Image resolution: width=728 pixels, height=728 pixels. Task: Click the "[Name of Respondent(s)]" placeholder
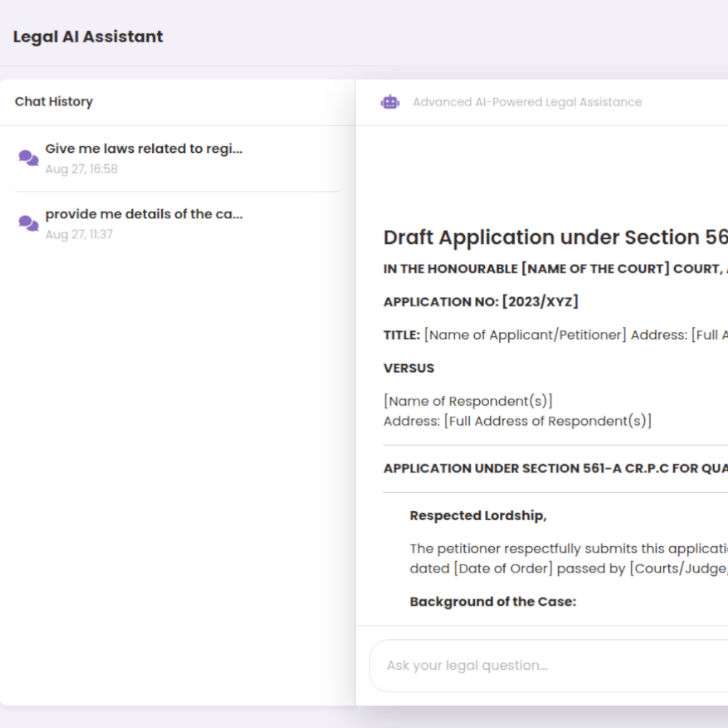pyautogui.click(x=468, y=402)
